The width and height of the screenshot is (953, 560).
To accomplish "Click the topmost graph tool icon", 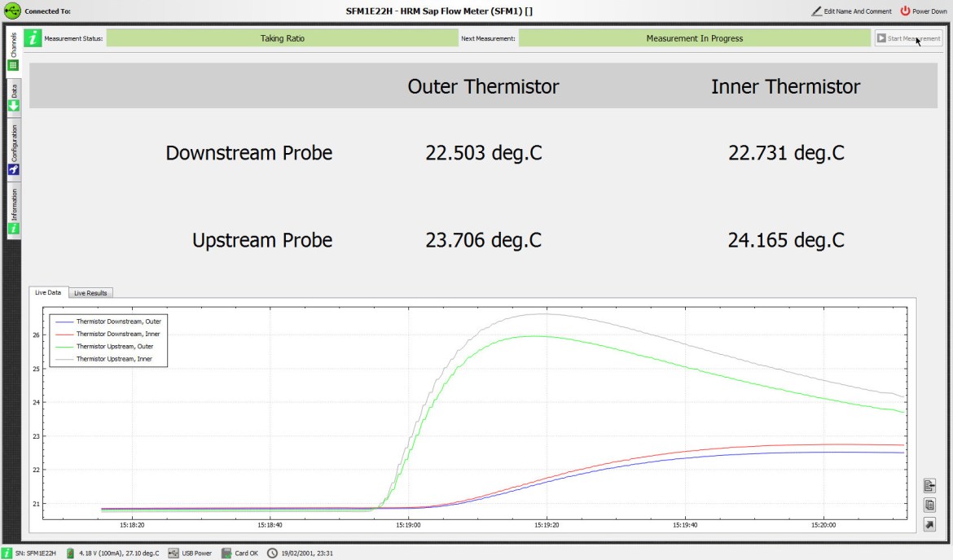I will tap(929, 486).
